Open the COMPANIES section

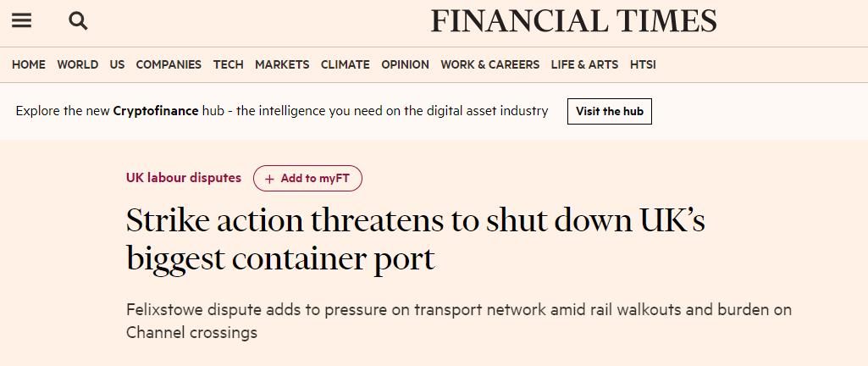pyautogui.click(x=169, y=64)
